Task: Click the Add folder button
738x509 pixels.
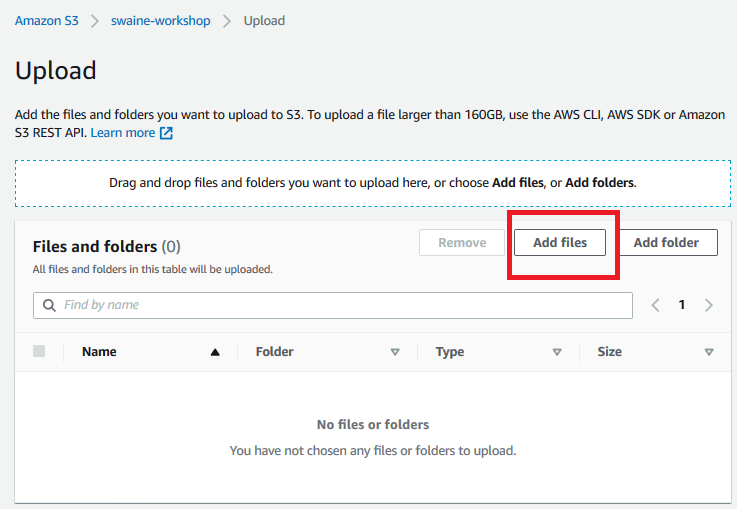Action: (x=666, y=242)
